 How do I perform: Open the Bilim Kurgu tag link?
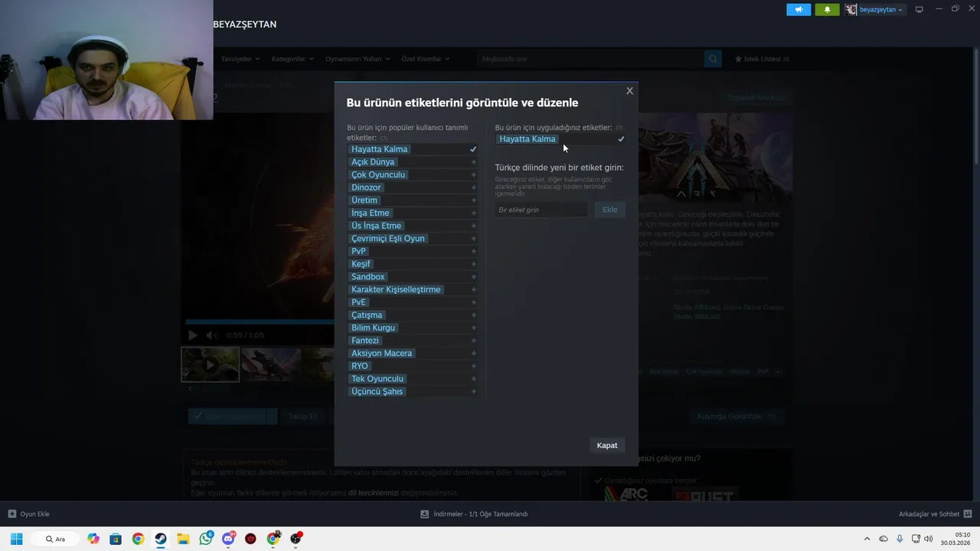[373, 328]
